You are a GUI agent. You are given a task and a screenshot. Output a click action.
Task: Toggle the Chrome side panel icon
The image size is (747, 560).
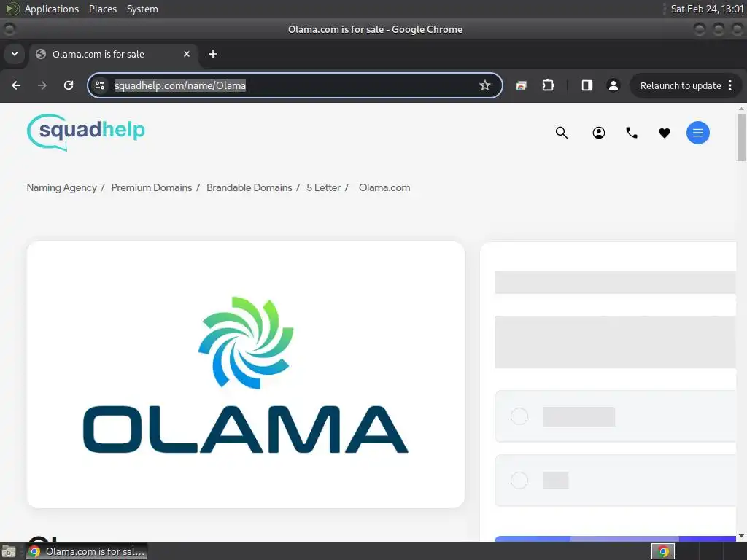click(587, 85)
